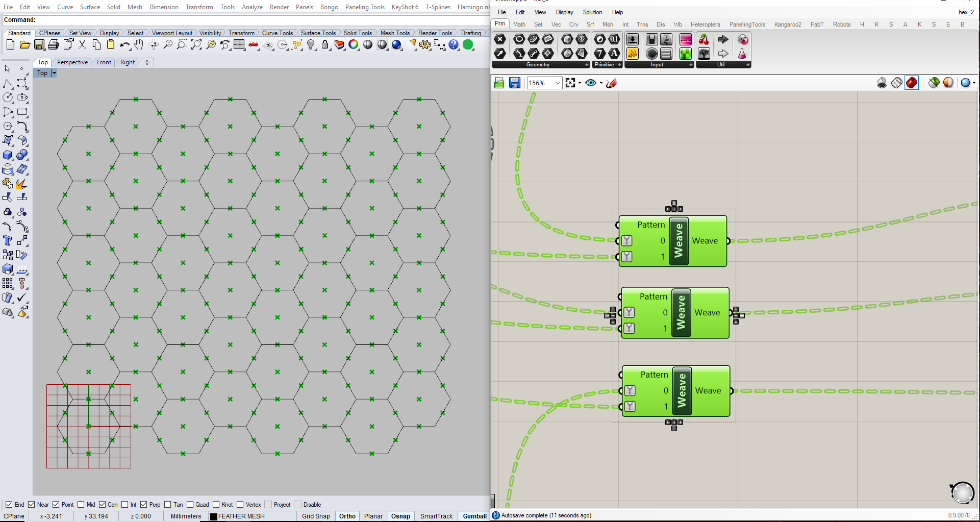Click the red car icon in Rhino toolbar

pyautogui.click(x=254, y=45)
